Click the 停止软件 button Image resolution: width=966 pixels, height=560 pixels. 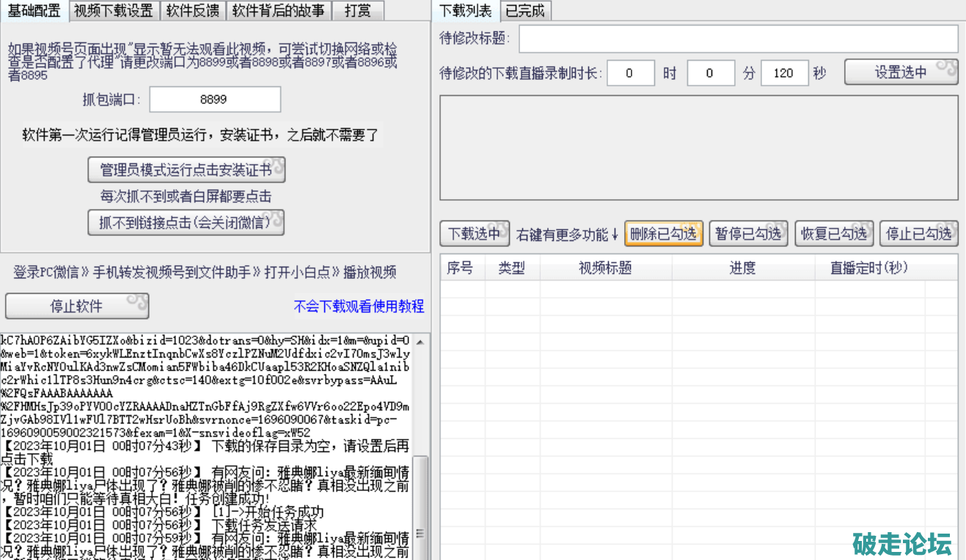(77, 306)
